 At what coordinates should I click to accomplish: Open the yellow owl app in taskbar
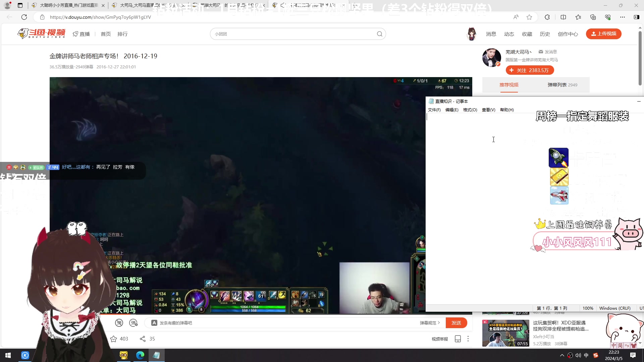[124, 355]
